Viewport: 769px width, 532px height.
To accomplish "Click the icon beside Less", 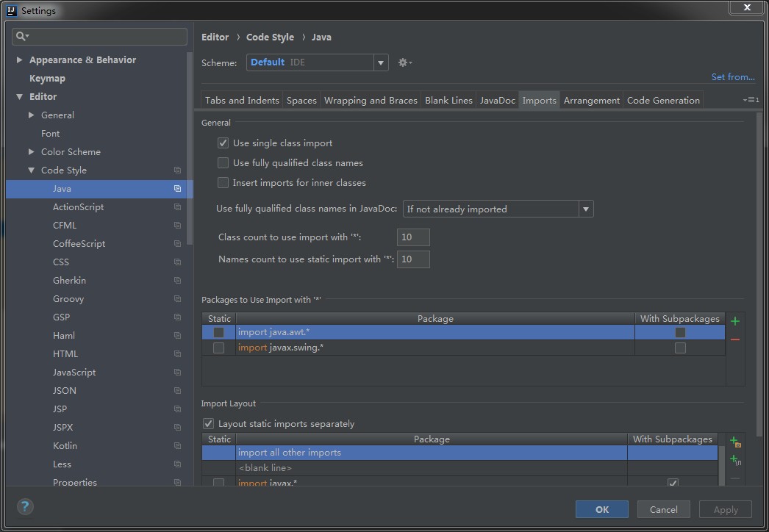I will point(177,464).
